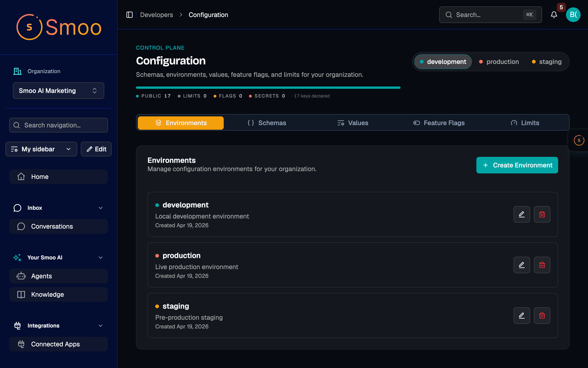Open Agents in the sidebar

[x=59, y=276]
